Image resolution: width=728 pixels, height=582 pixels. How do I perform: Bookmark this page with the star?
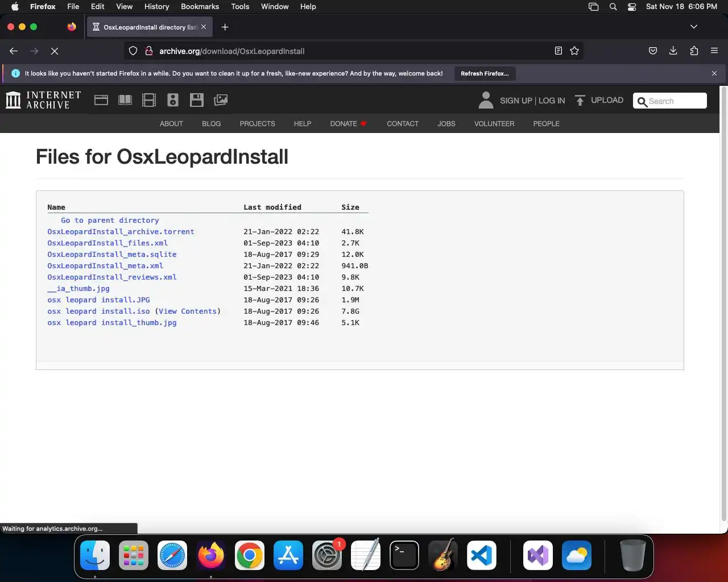[x=574, y=51]
